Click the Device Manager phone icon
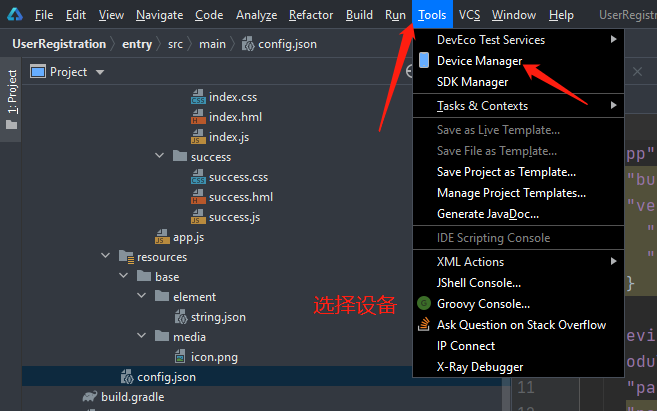The width and height of the screenshot is (657, 411). point(425,61)
